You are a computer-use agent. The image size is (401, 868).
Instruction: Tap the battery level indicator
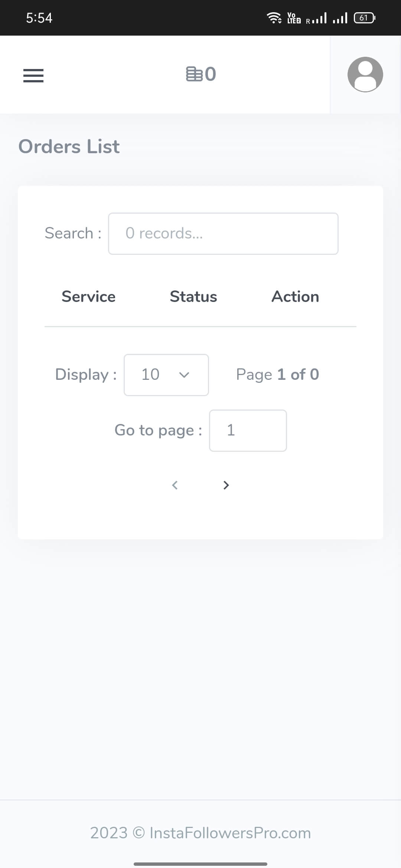[364, 17]
